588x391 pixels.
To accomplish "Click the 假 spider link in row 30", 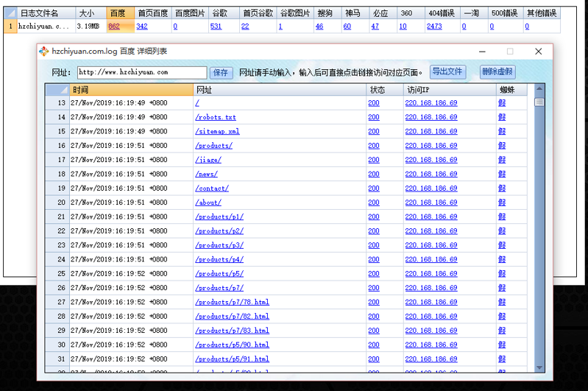I will point(502,345).
